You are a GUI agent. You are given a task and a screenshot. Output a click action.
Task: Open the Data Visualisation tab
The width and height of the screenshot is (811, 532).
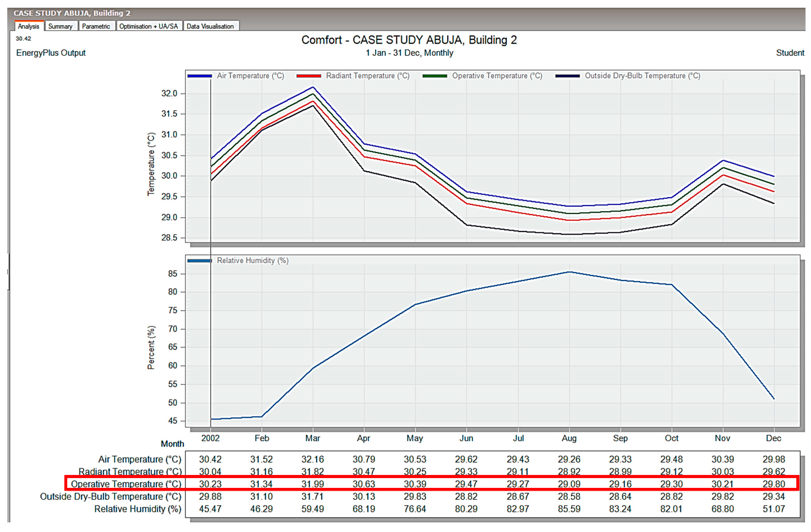[x=210, y=26]
